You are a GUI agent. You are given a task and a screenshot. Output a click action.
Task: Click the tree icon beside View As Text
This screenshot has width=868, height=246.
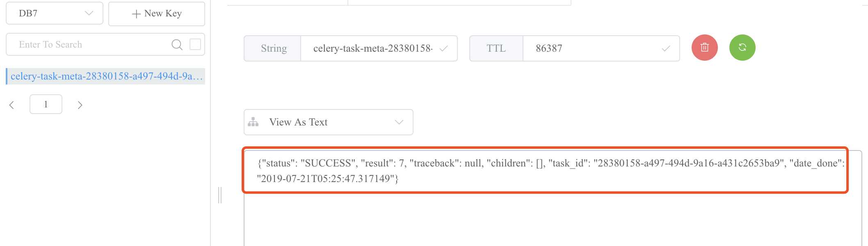point(253,122)
